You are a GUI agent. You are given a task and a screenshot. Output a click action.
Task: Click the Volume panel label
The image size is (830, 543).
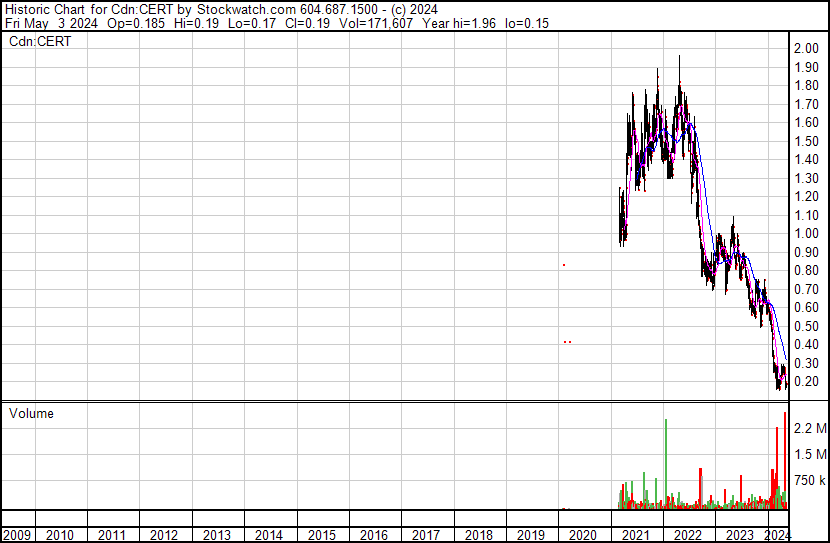click(x=31, y=413)
